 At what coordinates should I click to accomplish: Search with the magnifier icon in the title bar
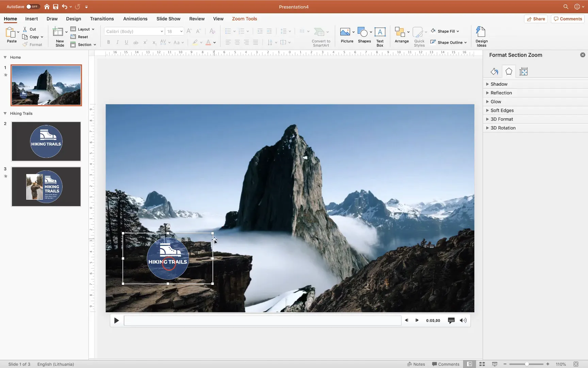(566, 6)
